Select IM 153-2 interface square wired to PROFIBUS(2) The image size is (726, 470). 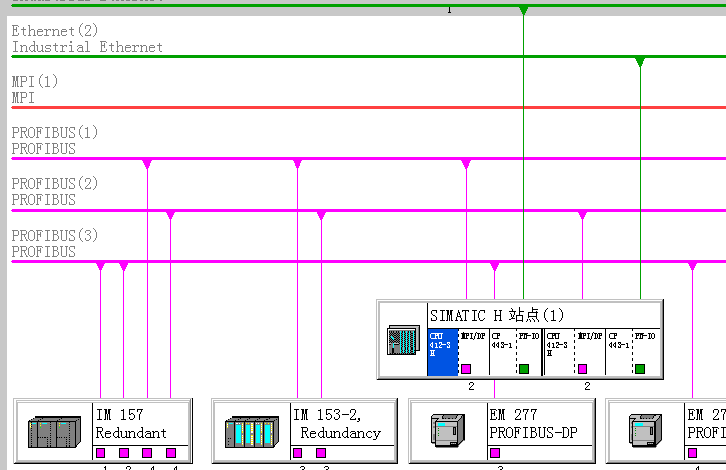pyautogui.click(x=321, y=452)
